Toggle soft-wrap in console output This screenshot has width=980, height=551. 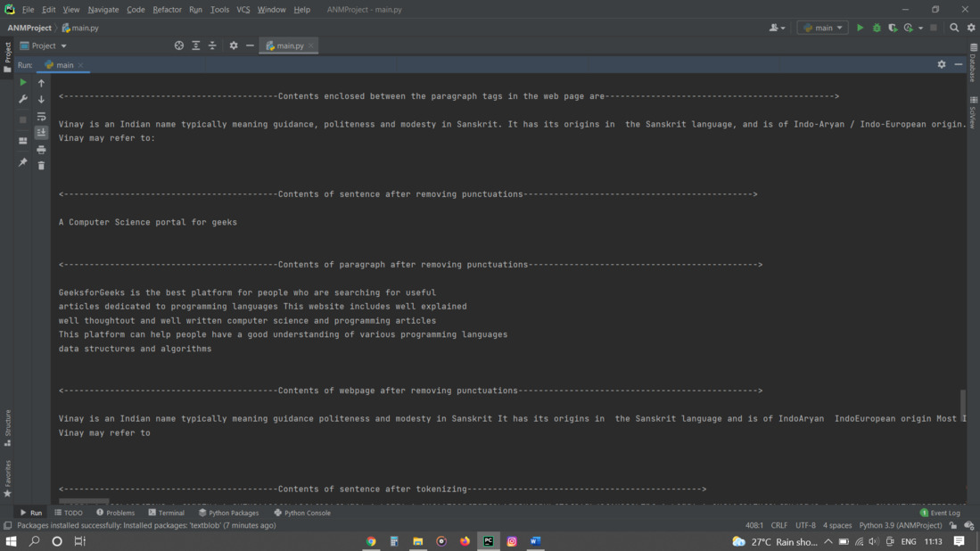(x=41, y=116)
